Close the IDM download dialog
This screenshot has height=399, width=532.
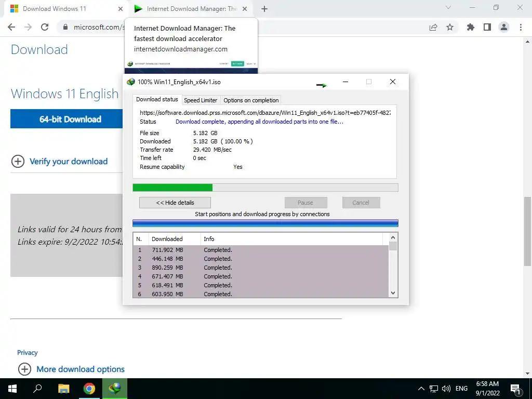[393, 82]
